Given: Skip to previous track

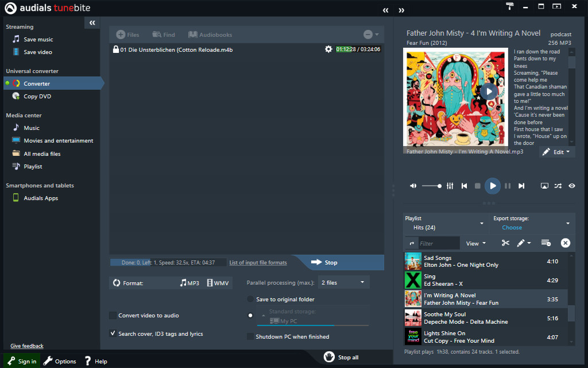Looking at the screenshot, I should coord(464,186).
